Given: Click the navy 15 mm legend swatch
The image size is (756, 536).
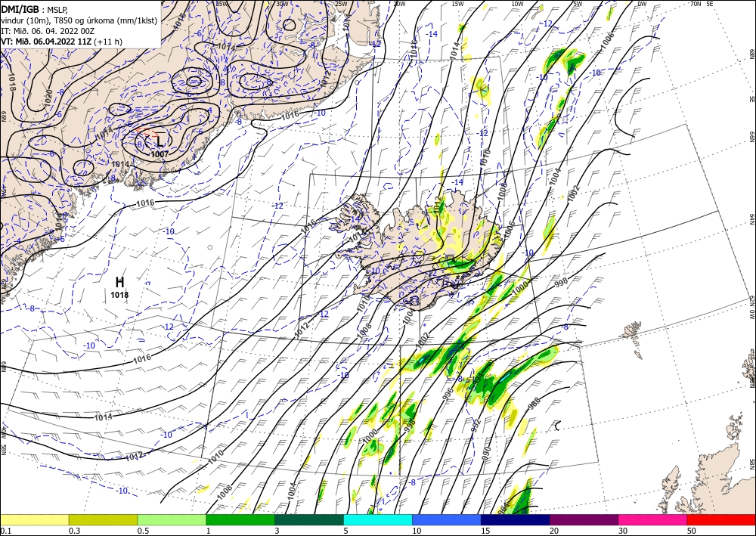Looking at the screenshot, I should pos(516,519).
